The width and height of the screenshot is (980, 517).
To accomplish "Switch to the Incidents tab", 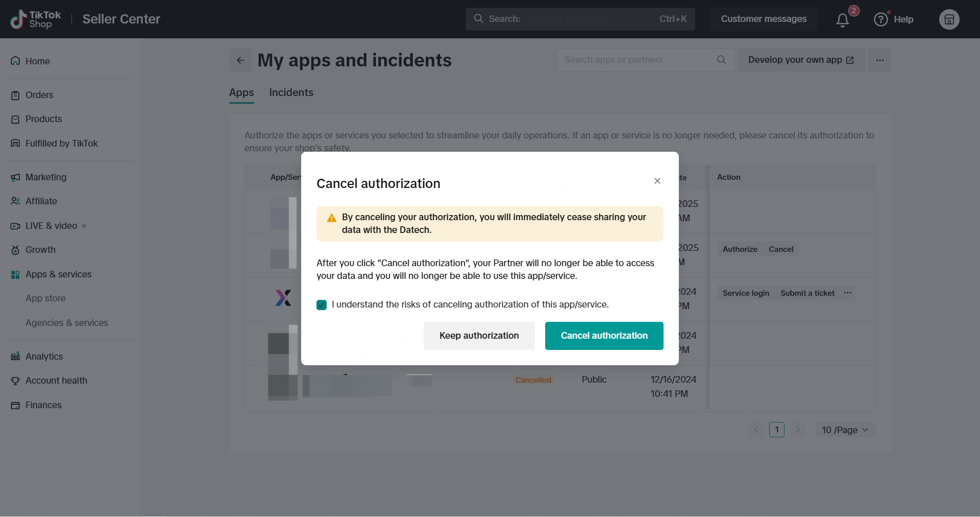I will tap(291, 92).
